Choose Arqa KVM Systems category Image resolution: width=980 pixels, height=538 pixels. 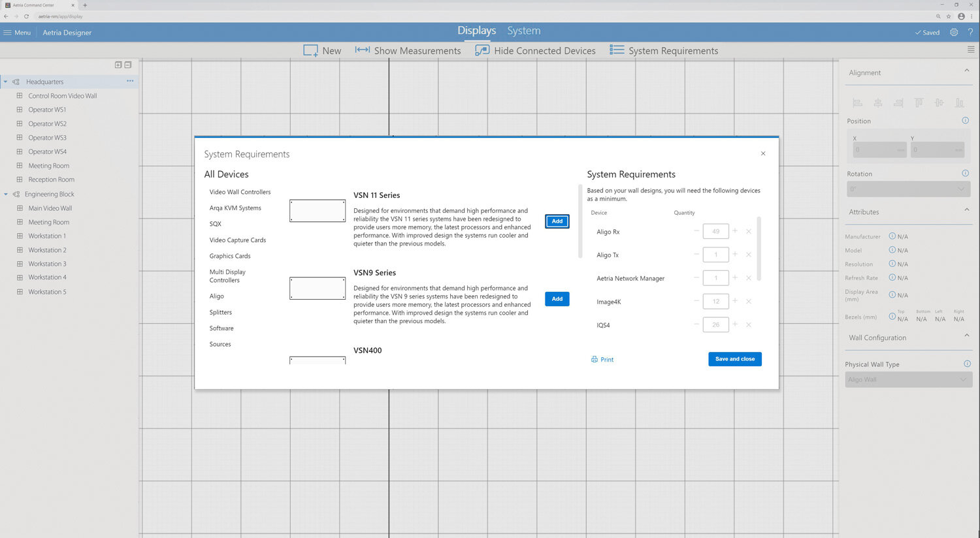(235, 208)
